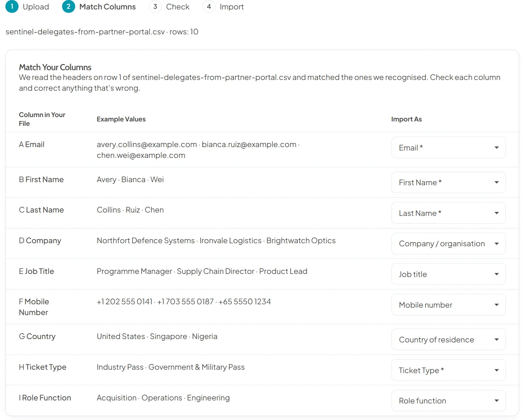The width and height of the screenshot is (524, 420).
Task: Expand the Last Name mapping dropdown
Action: (448, 213)
